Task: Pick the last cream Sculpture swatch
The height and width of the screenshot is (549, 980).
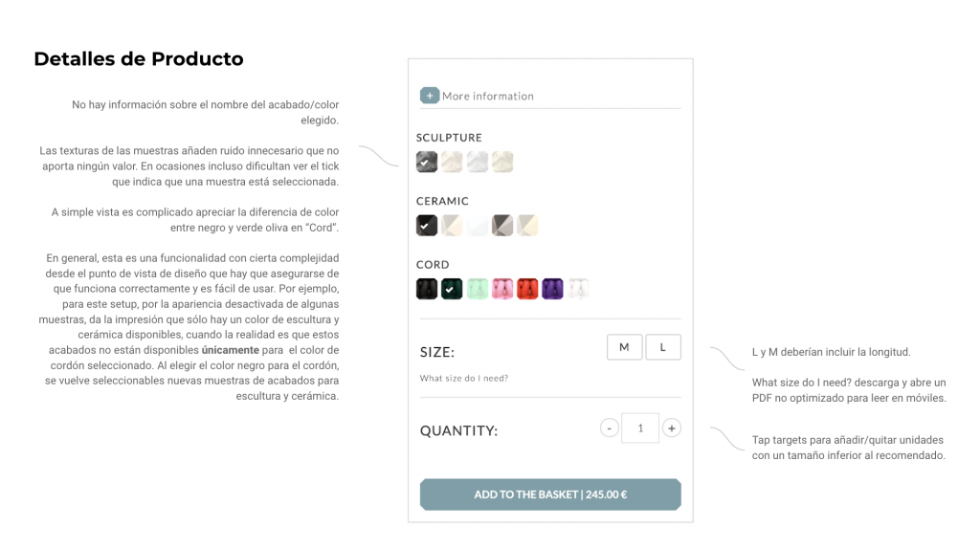Action: (x=502, y=162)
